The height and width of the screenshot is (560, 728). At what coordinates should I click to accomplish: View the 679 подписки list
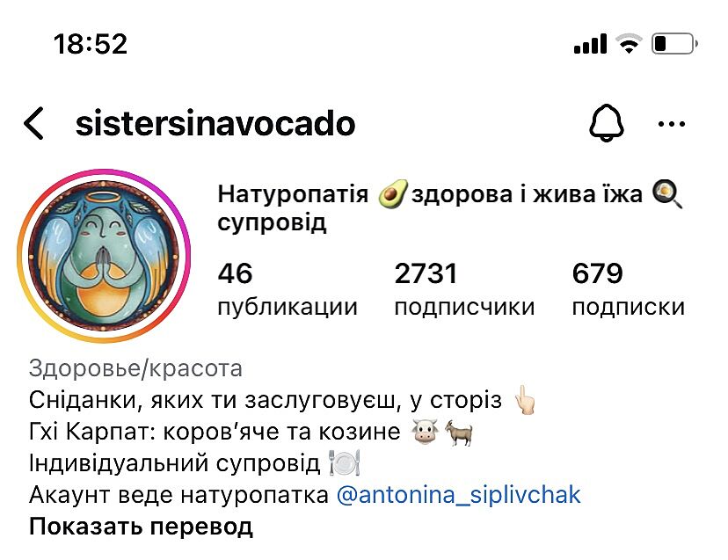point(628,289)
